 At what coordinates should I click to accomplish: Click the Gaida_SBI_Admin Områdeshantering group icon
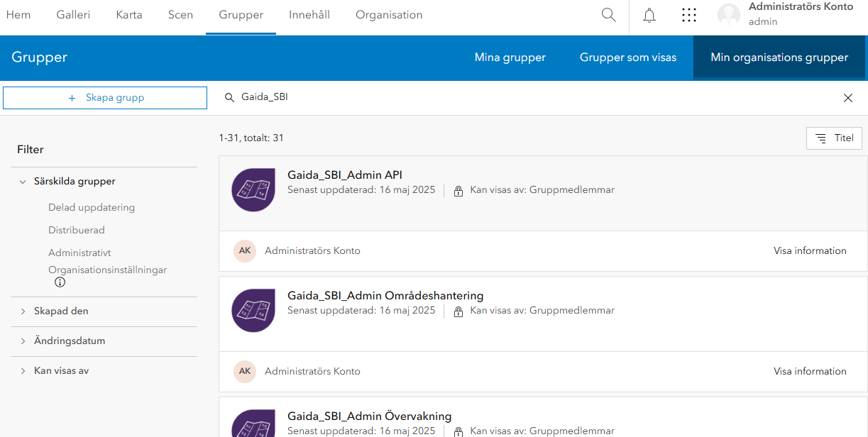coord(253,311)
